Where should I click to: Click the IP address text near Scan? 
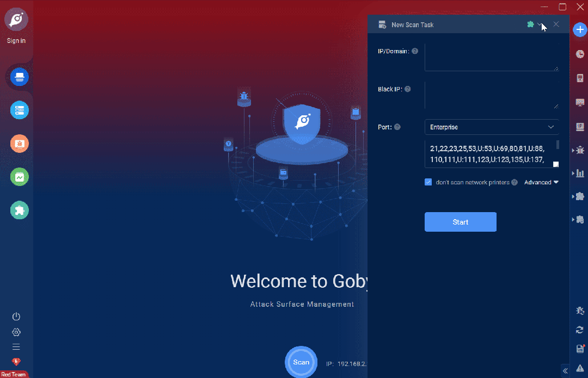pyautogui.click(x=346, y=364)
